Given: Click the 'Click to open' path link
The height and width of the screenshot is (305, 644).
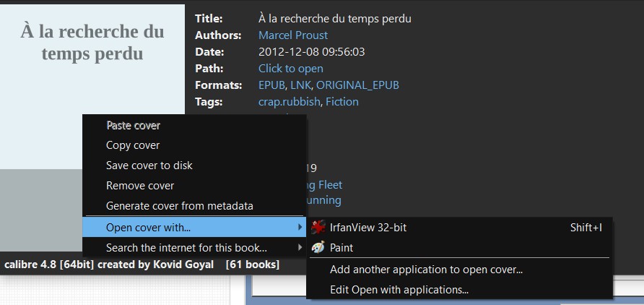Looking at the screenshot, I should click(291, 69).
